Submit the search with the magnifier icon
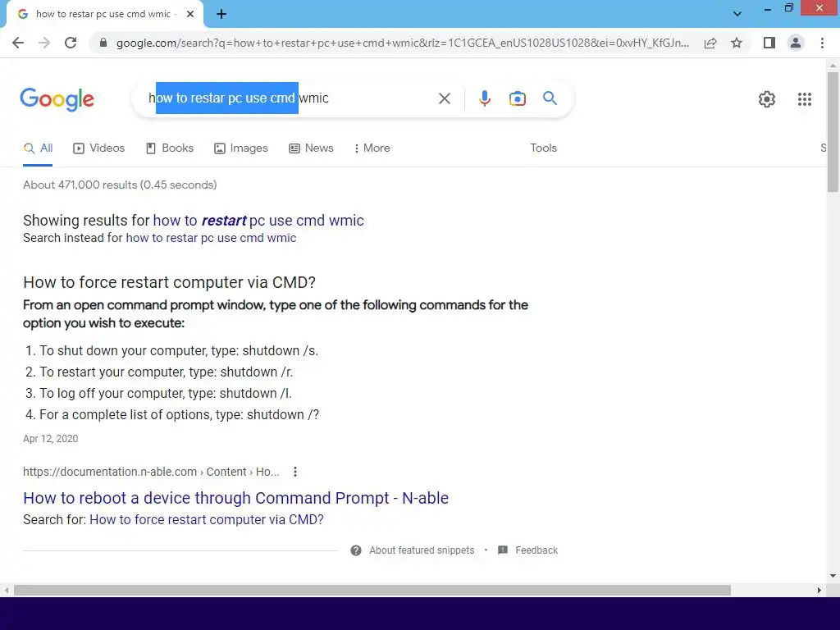840x630 pixels. point(550,98)
